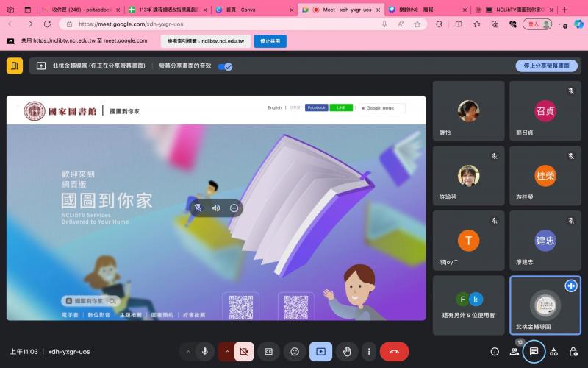View site information lock icon
This screenshot has width=588, height=368.
pyautogui.click(x=69, y=24)
